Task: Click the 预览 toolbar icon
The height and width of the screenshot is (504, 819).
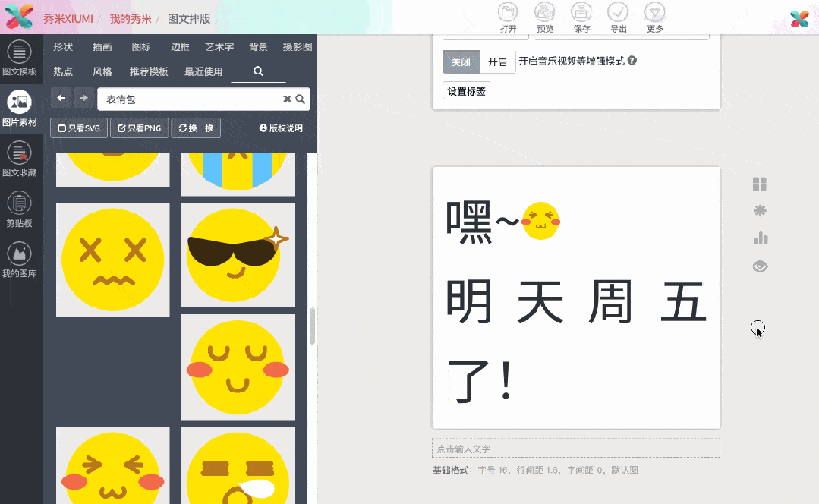Action: pos(544,17)
